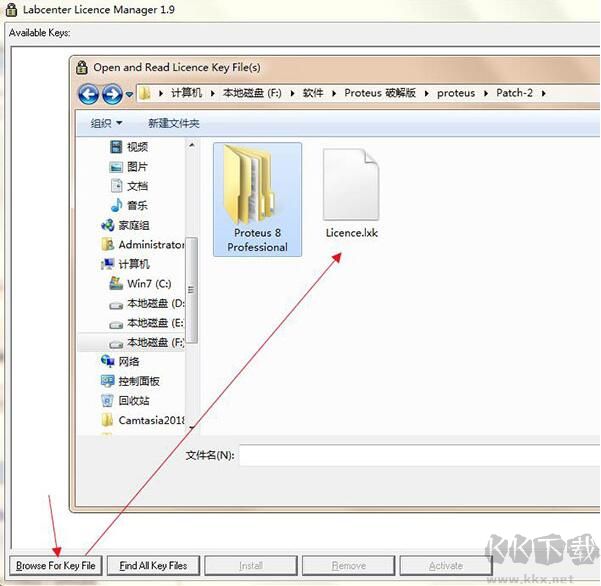
Task: Open Camtasia2018 folder in sidebar
Action: (151, 420)
